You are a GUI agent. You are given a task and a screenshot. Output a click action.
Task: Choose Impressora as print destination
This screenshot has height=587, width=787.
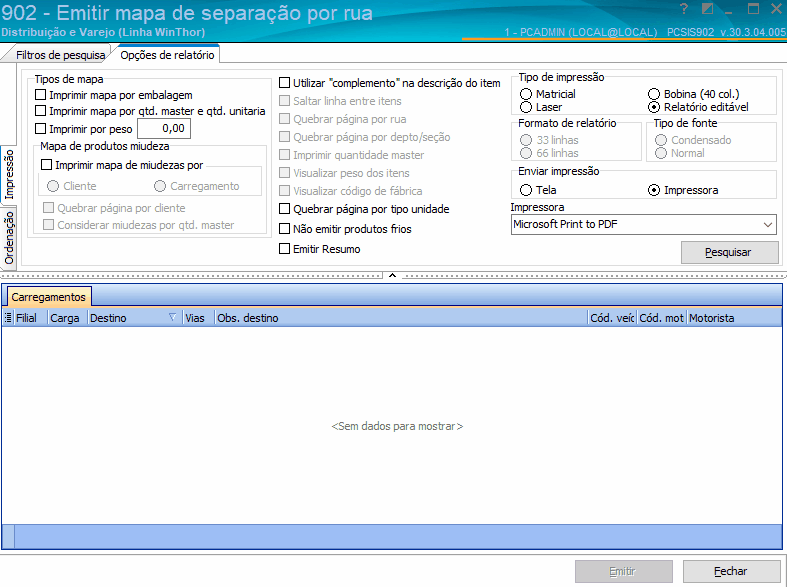(653, 190)
